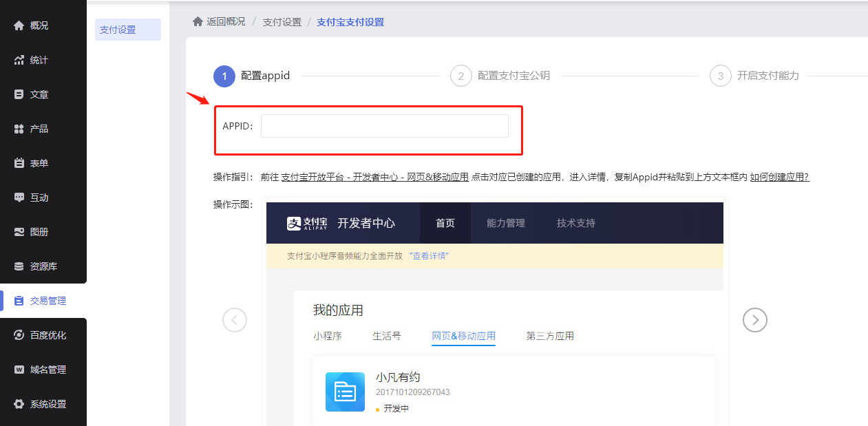This screenshot has width=868, height=426.
Task: Click the 产品 grid icon
Action: click(x=19, y=129)
